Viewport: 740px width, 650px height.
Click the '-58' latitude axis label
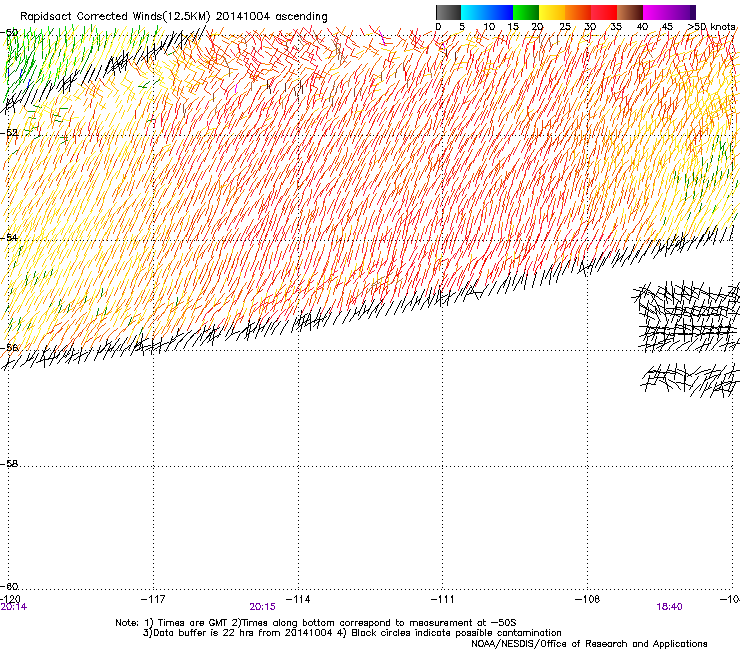[9, 464]
